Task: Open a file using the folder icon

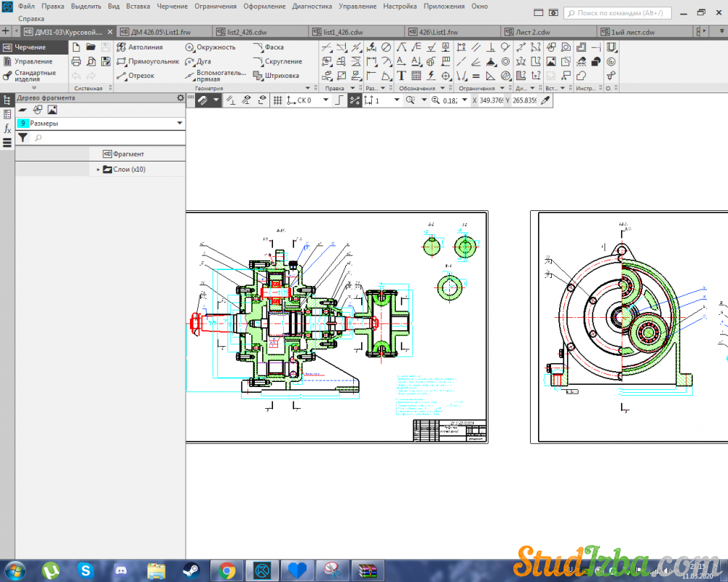Action: [91, 47]
